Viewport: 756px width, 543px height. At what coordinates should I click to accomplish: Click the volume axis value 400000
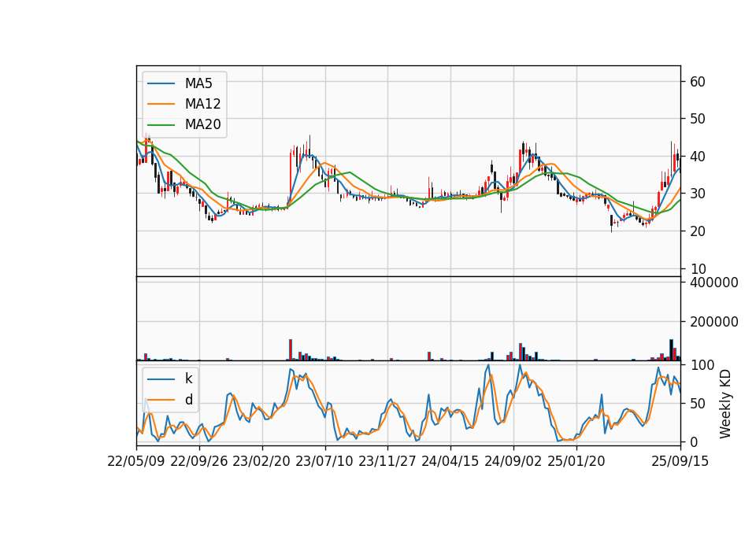point(714,283)
